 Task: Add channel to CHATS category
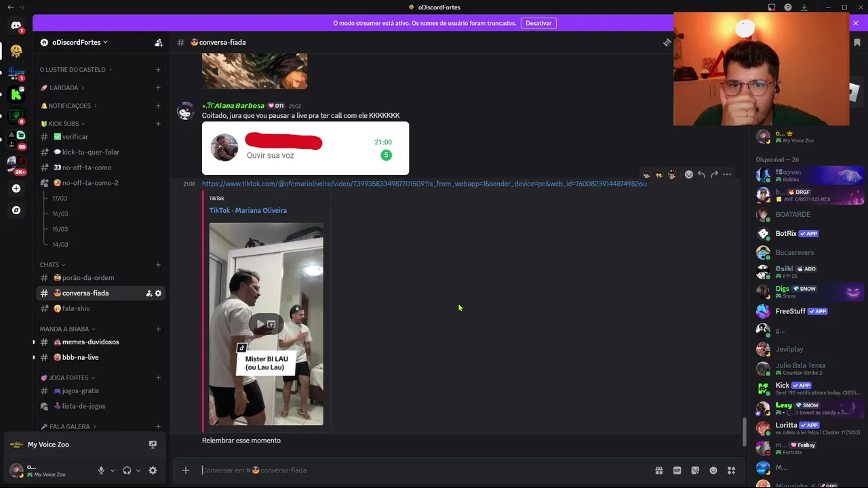158,265
